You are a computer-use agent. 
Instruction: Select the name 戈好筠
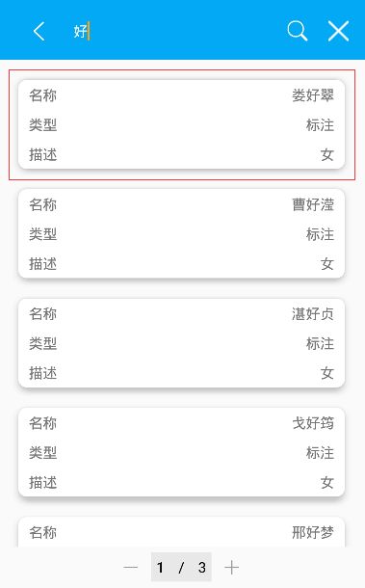(x=313, y=423)
